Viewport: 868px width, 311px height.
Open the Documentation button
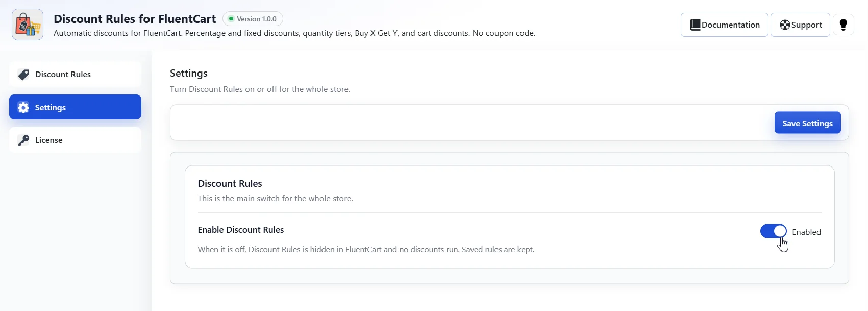tap(725, 25)
